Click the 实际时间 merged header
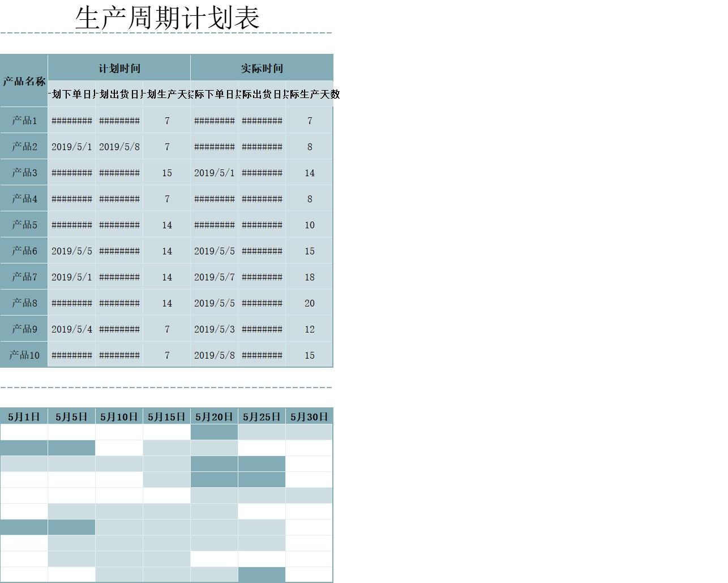Screen dimensions: 728x583 tap(262, 67)
